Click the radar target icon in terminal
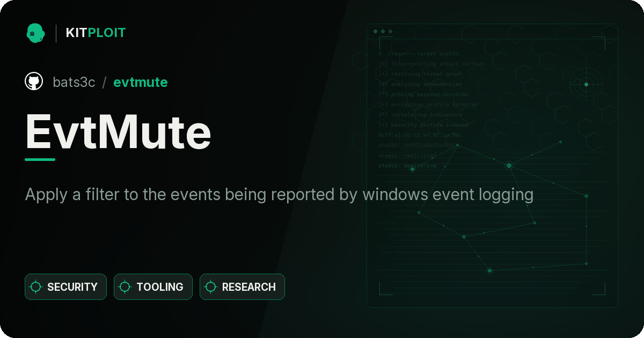Image resolution: width=644 pixels, height=338 pixels. [x=586, y=84]
